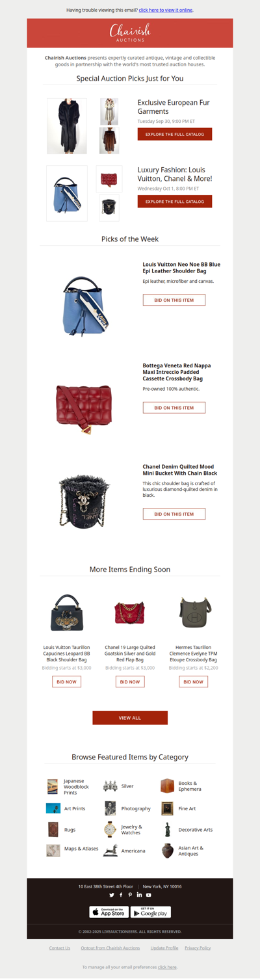Screen dimensions: 260x980
Task: Open the Update Profile link
Action: [x=164, y=948]
